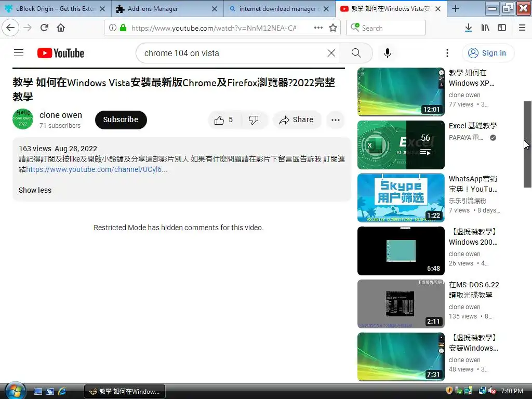
Task: Open WhatsApp营销宝典 video title
Action: pos(473,184)
